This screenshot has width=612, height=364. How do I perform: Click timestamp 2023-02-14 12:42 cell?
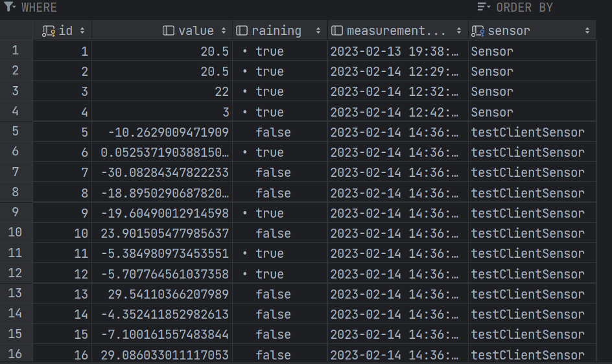point(397,112)
